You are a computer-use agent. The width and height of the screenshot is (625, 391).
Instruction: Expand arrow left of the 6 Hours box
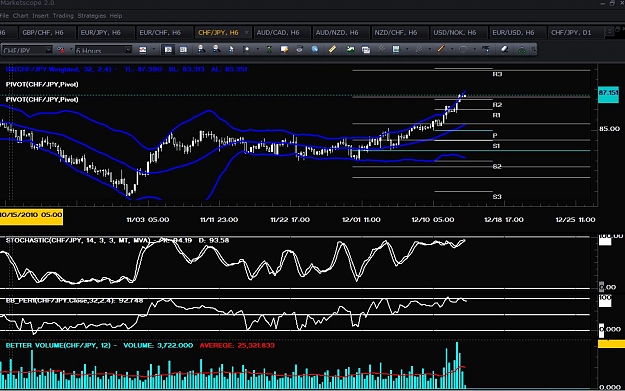point(71,49)
